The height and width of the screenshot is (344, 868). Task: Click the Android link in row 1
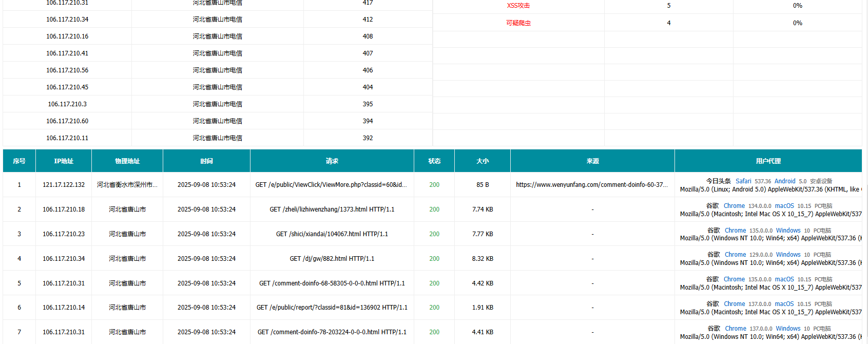click(785, 181)
